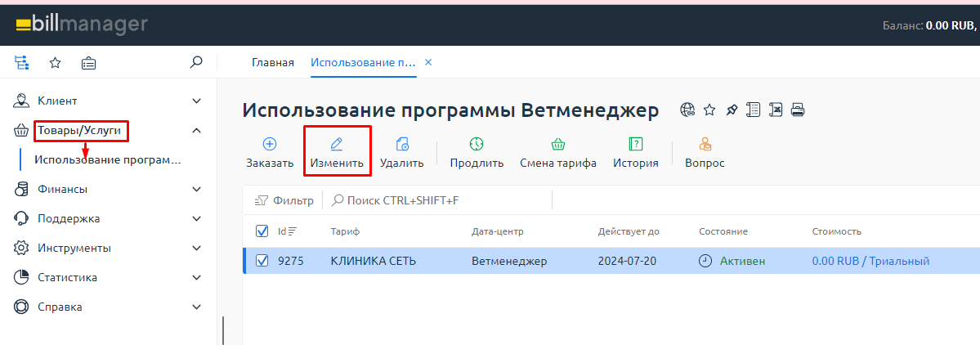Open the Фильтр panel
The width and height of the screenshot is (980, 345).
[x=284, y=200]
